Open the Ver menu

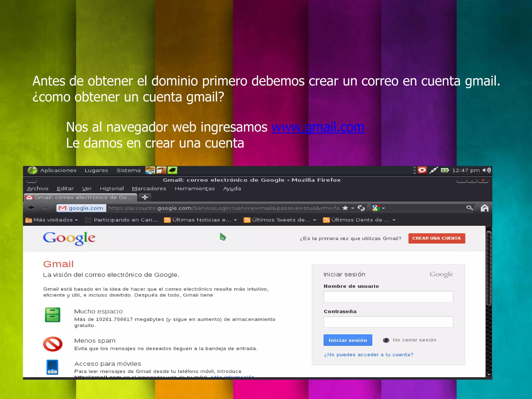[x=87, y=189]
